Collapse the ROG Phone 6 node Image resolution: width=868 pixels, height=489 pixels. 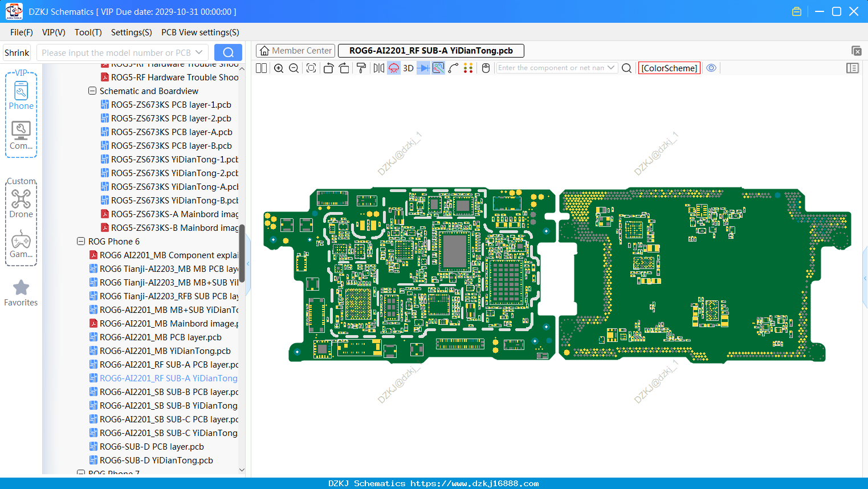(81, 242)
